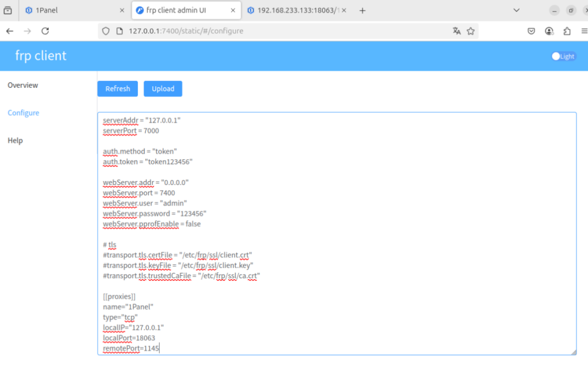Reload the page with the refresh icon
This screenshot has height=374, width=588.
(45, 31)
